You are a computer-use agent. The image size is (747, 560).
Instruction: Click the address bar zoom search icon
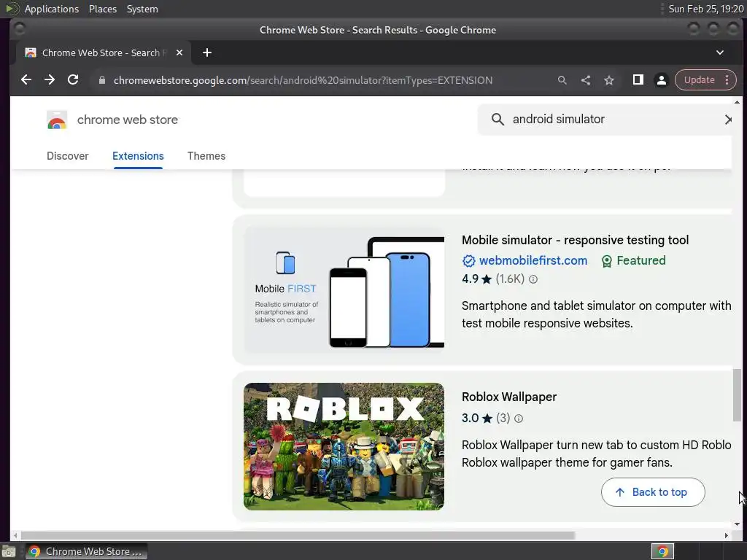click(562, 80)
